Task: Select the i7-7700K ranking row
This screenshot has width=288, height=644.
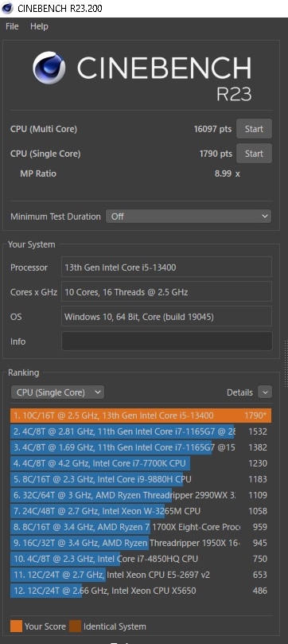Action: pyautogui.click(x=141, y=463)
